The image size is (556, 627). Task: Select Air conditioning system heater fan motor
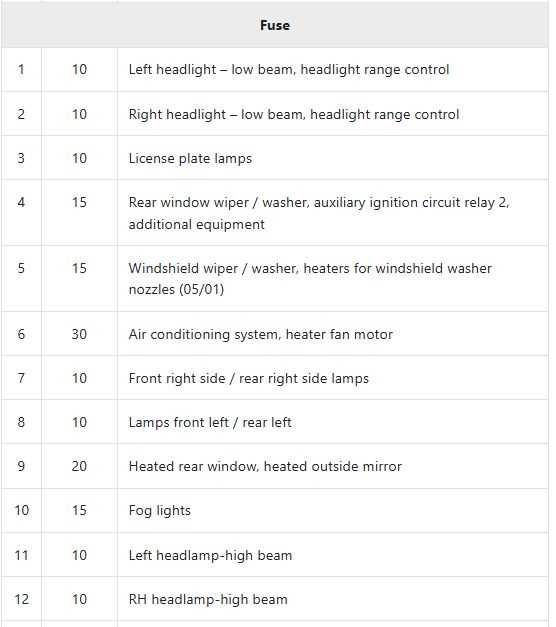[260, 334]
